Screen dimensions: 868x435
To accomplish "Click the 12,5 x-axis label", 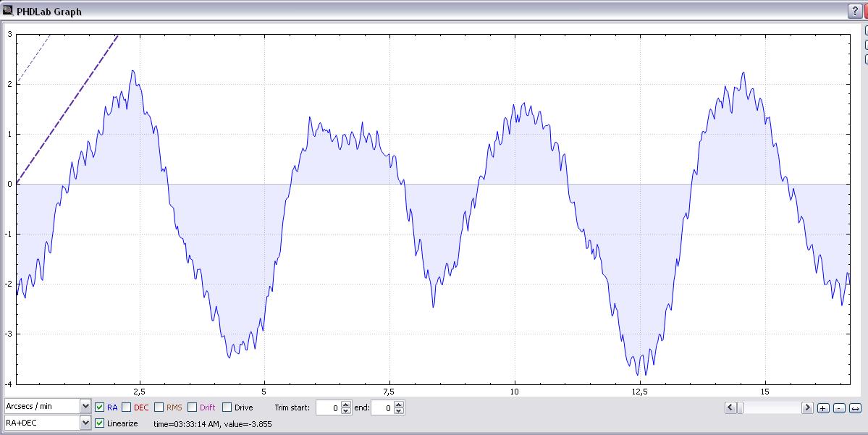I will point(639,392).
